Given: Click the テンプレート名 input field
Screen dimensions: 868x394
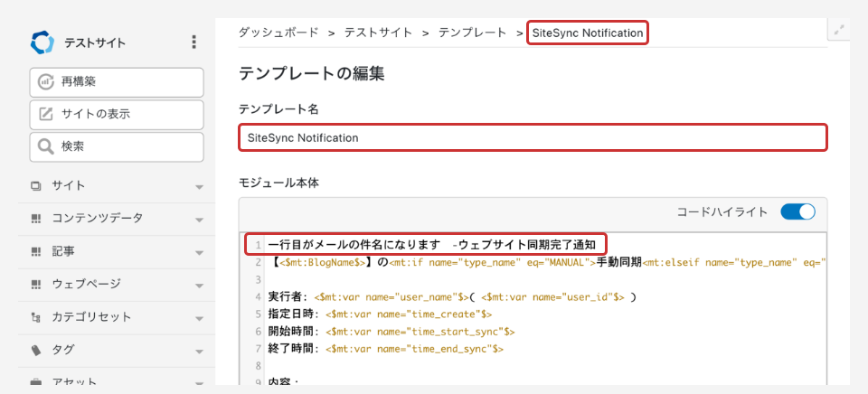Looking at the screenshot, I should point(533,138).
